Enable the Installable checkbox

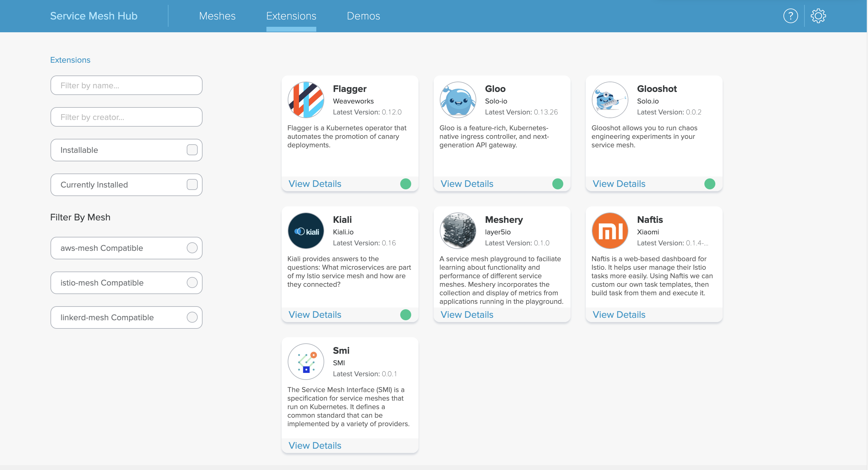point(192,150)
